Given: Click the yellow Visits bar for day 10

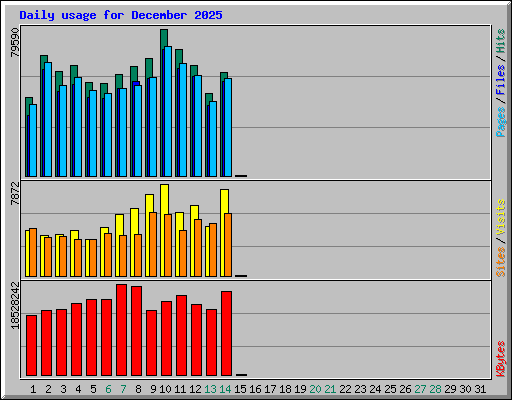Looking at the screenshot, I should coord(164,199).
